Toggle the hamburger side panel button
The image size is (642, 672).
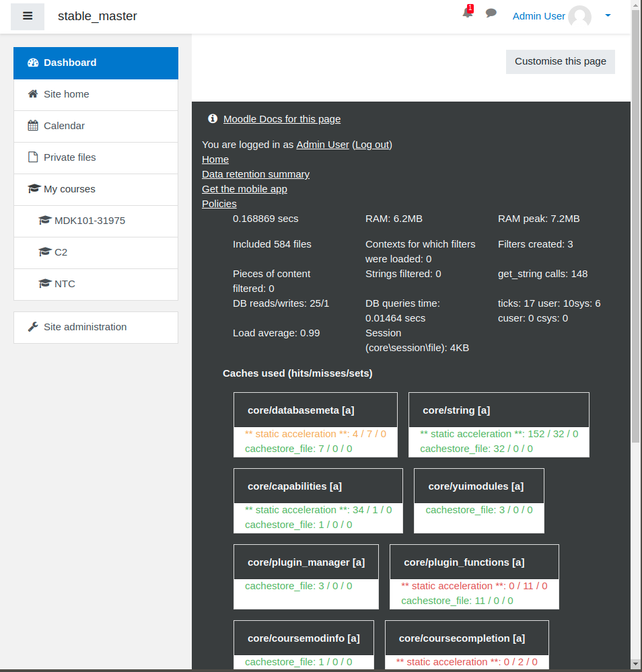(x=28, y=16)
